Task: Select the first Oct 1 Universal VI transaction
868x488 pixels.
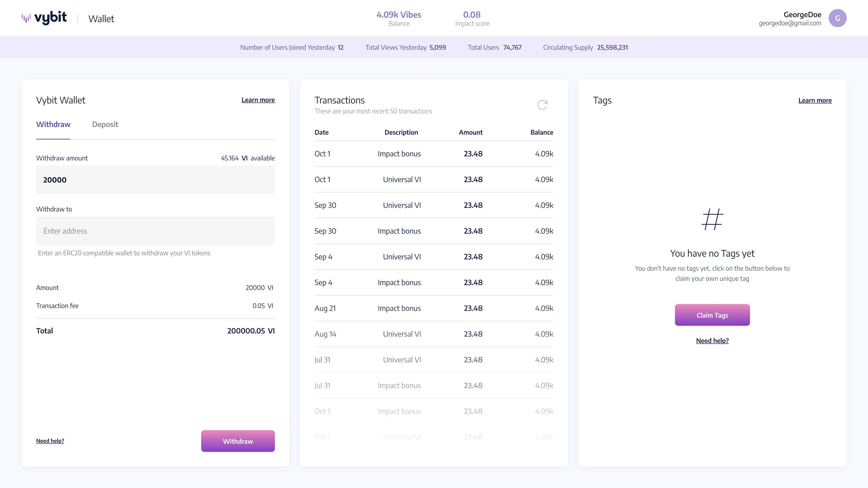Action: click(x=434, y=179)
